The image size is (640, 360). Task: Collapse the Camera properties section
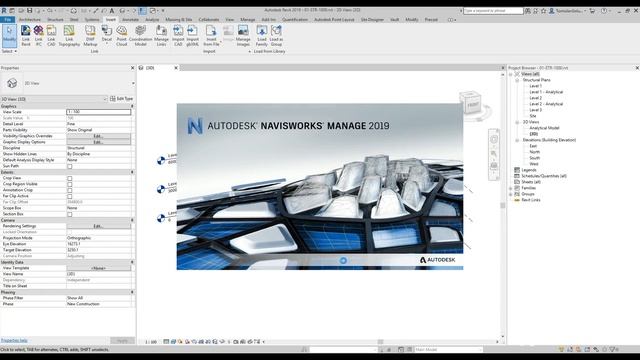[x=132, y=220]
